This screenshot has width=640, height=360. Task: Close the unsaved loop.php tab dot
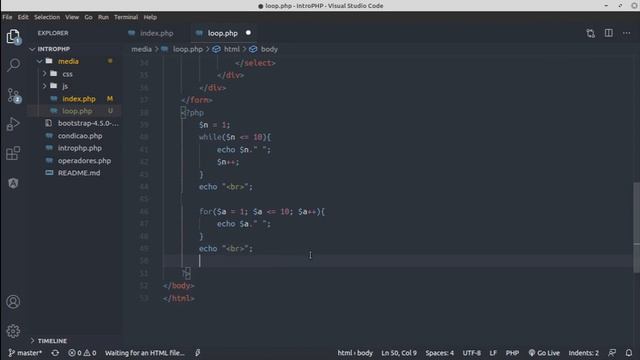(248, 33)
